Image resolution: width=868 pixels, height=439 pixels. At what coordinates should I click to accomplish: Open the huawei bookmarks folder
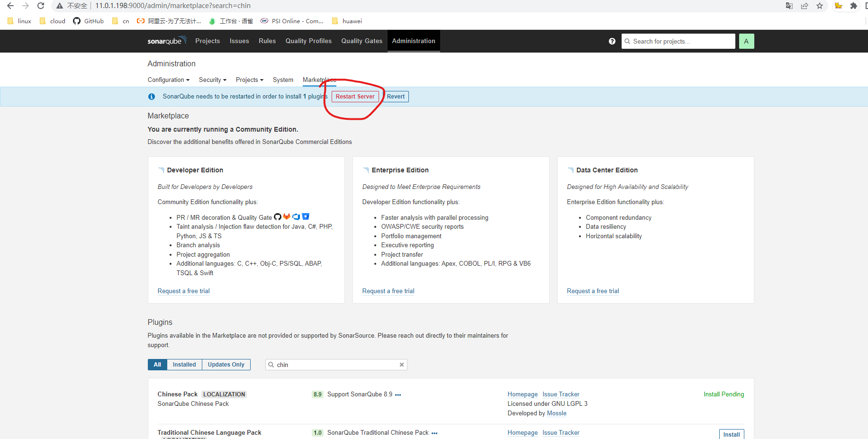coord(347,21)
